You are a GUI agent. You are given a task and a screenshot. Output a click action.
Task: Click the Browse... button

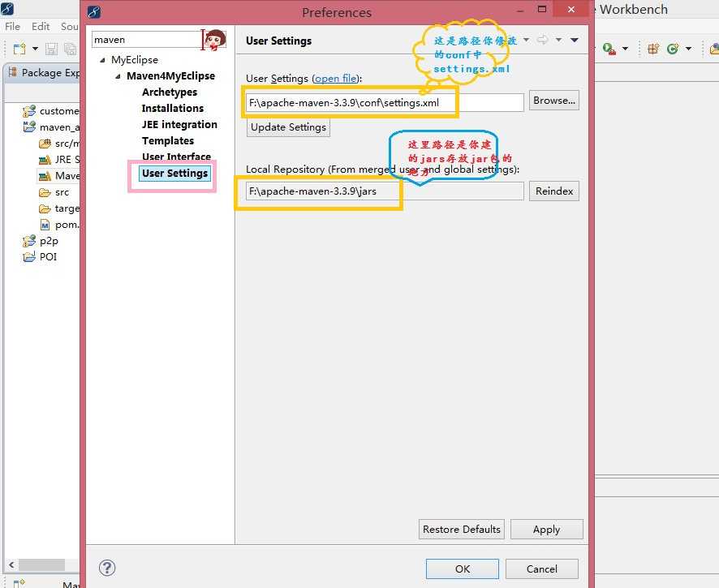click(x=554, y=101)
